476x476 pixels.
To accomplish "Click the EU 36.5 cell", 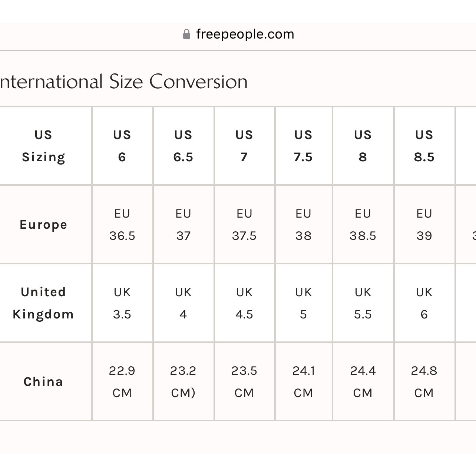I will click(x=122, y=225).
